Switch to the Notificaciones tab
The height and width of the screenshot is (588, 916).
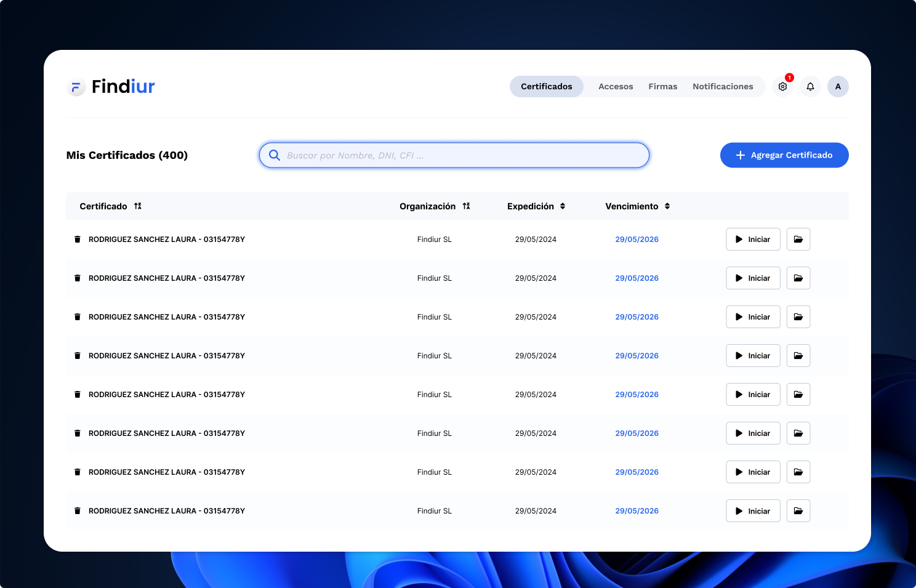(x=723, y=87)
